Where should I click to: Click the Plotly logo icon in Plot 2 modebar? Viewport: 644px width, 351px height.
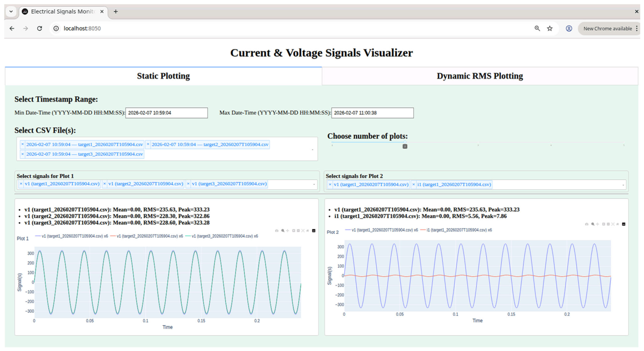tap(624, 224)
